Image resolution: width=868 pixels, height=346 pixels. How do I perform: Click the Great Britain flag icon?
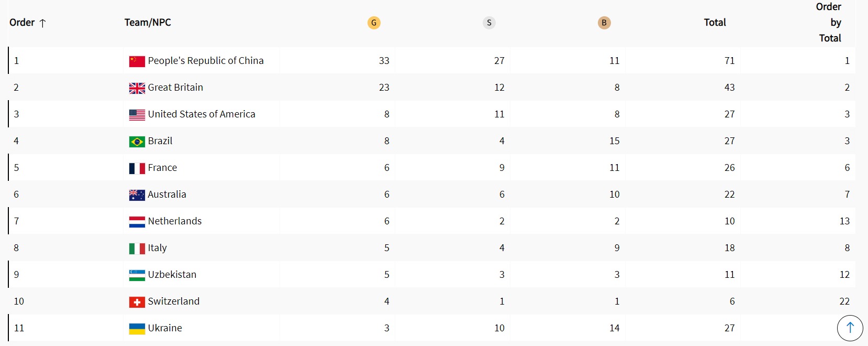tap(137, 88)
